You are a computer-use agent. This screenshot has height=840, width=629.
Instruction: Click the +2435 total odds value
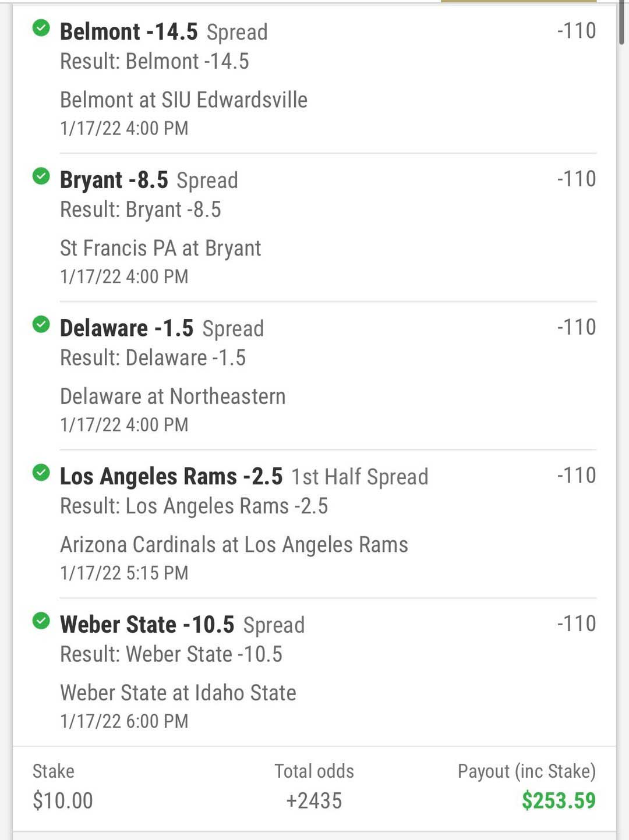pyautogui.click(x=314, y=801)
